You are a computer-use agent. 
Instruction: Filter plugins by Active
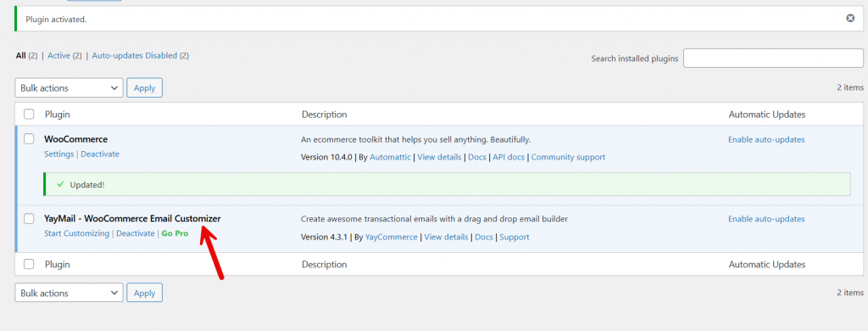pyautogui.click(x=58, y=55)
